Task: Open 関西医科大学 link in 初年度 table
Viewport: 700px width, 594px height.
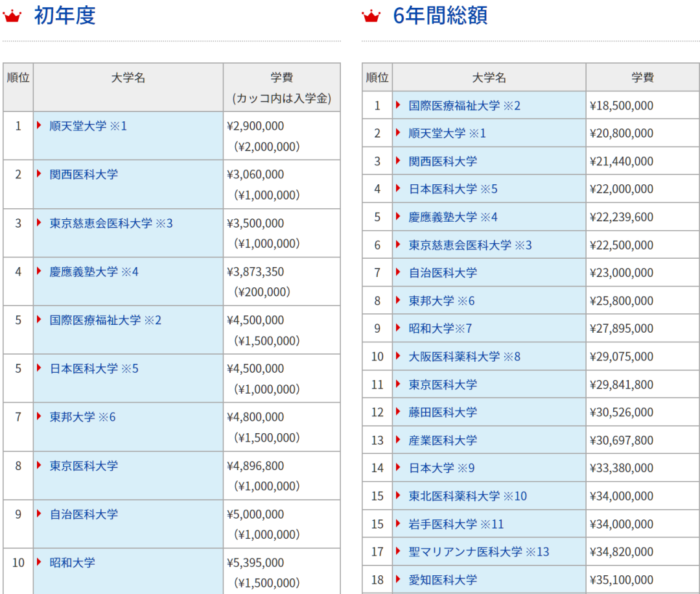Action: click(x=84, y=174)
